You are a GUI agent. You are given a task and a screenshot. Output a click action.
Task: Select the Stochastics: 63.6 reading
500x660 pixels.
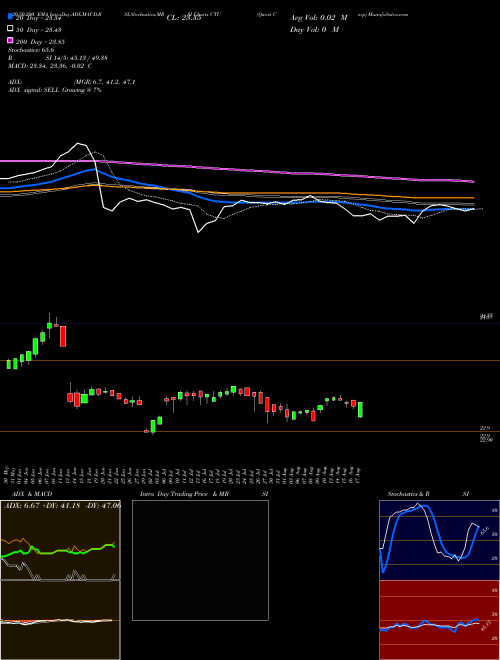click(x=31, y=50)
